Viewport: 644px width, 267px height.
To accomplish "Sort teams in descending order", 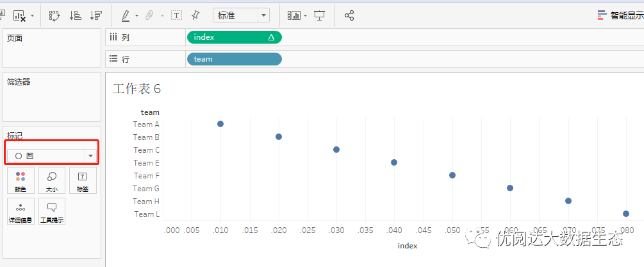I will [96, 15].
